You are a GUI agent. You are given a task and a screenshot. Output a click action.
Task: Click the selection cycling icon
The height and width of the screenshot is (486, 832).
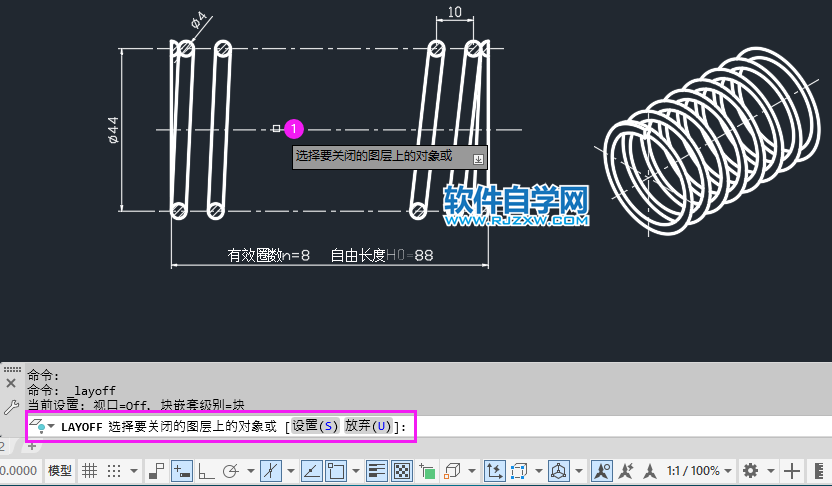point(427,471)
